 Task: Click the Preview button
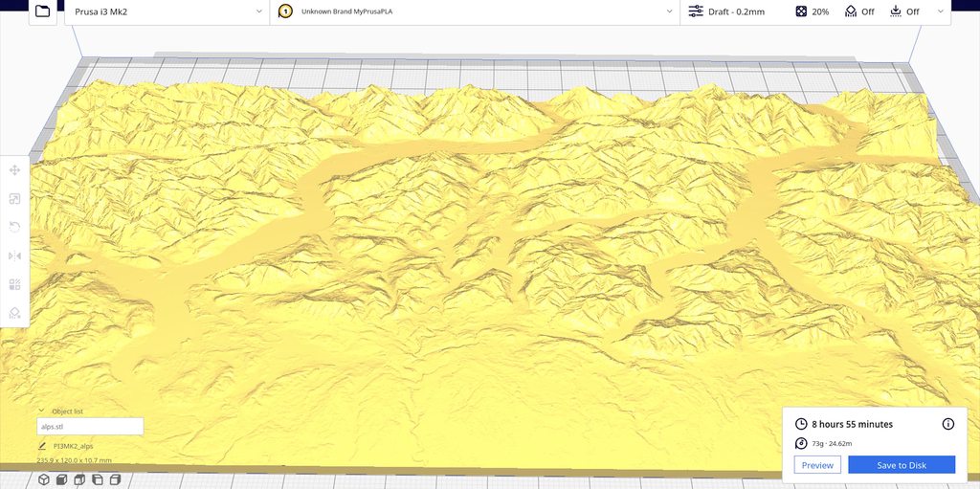pyautogui.click(x=817, y=465)
